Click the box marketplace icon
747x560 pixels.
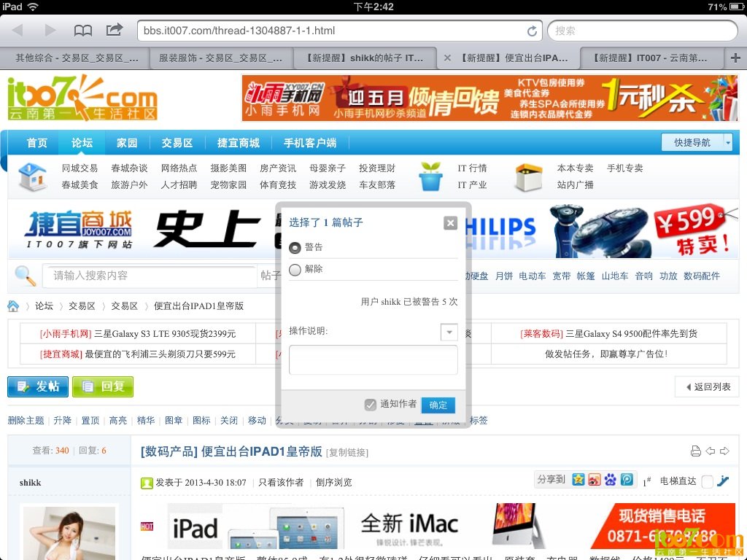(529, 177)
